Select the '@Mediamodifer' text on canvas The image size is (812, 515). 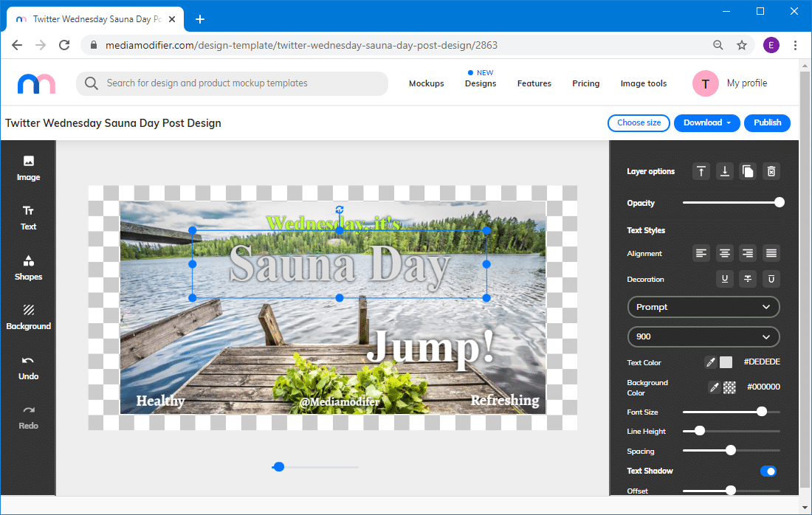point(340,401)
